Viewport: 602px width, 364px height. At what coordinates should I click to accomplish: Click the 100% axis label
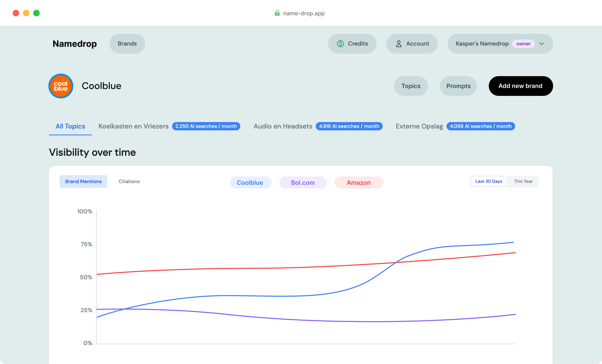pyautogui.click(x=85, y=211)
